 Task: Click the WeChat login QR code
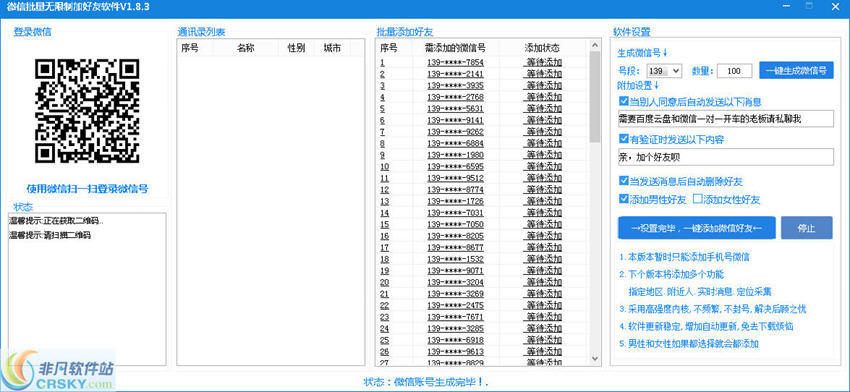87,111
